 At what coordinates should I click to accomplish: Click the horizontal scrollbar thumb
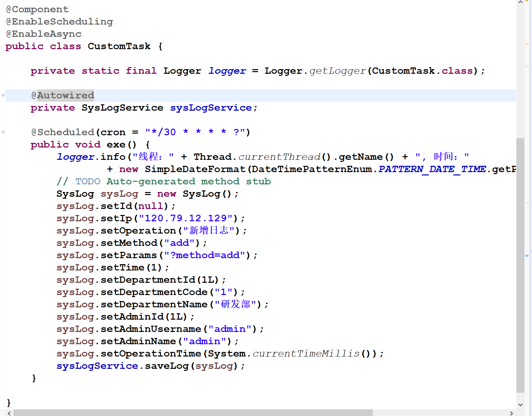point(193,413)
